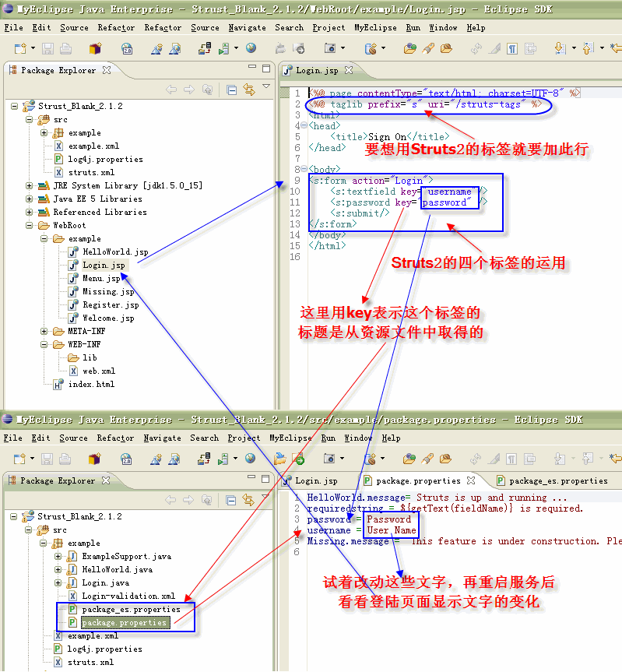
Task: Close the Login.jsp editor tab in Login.jsp window
Action: pyautogui.click(x=349, y=70)
